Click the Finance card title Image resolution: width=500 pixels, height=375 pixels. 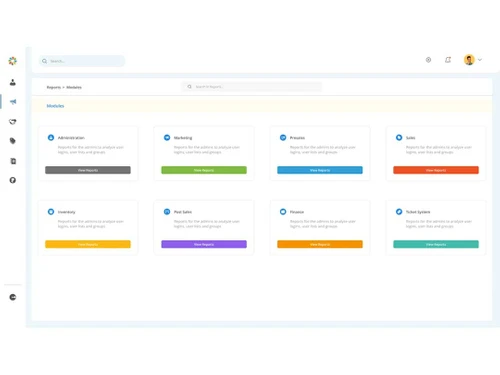pos(297,212)
